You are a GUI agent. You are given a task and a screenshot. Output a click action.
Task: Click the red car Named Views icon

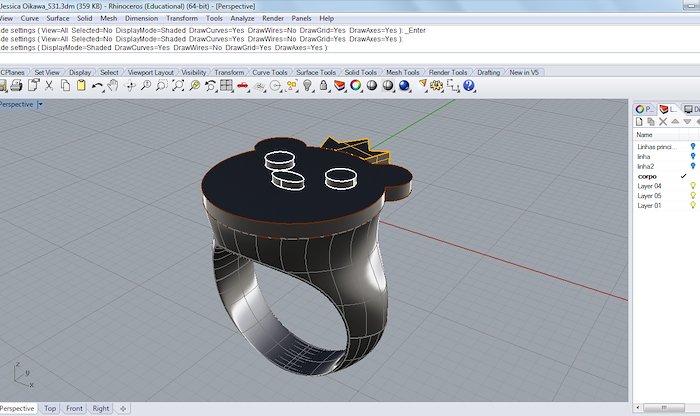point(242,86)
